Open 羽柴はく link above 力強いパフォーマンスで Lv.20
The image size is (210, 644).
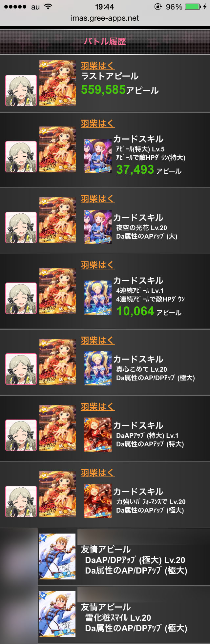click(98, 473)
